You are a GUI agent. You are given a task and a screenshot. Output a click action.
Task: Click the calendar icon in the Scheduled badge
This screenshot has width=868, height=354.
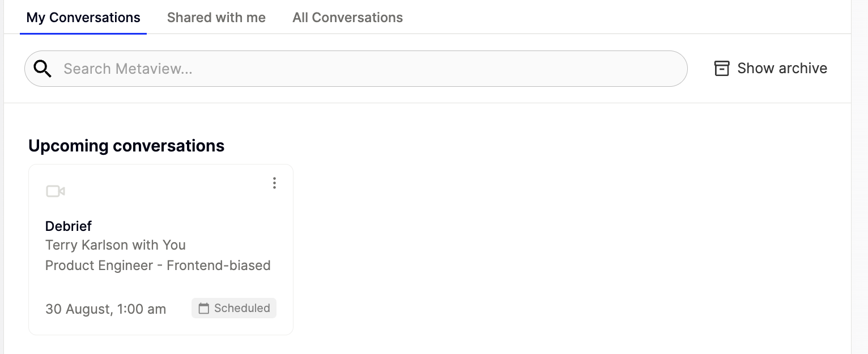click(x=203, y=309)
